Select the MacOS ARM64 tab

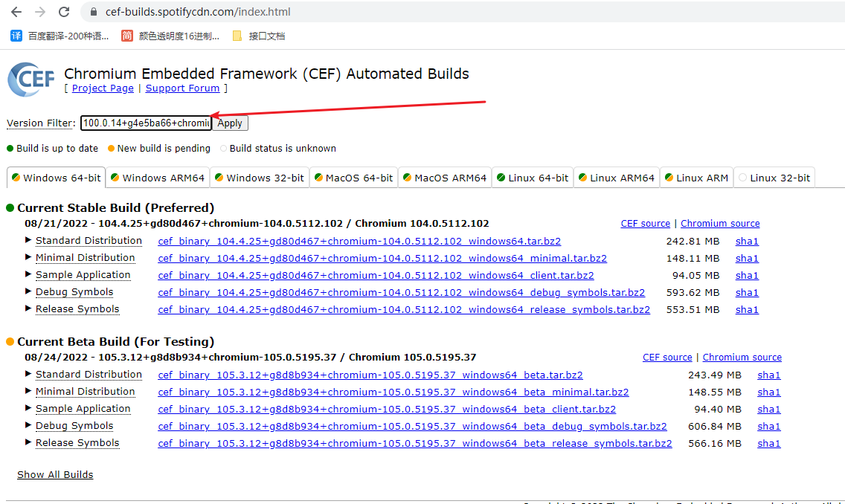tap(445, 178)
